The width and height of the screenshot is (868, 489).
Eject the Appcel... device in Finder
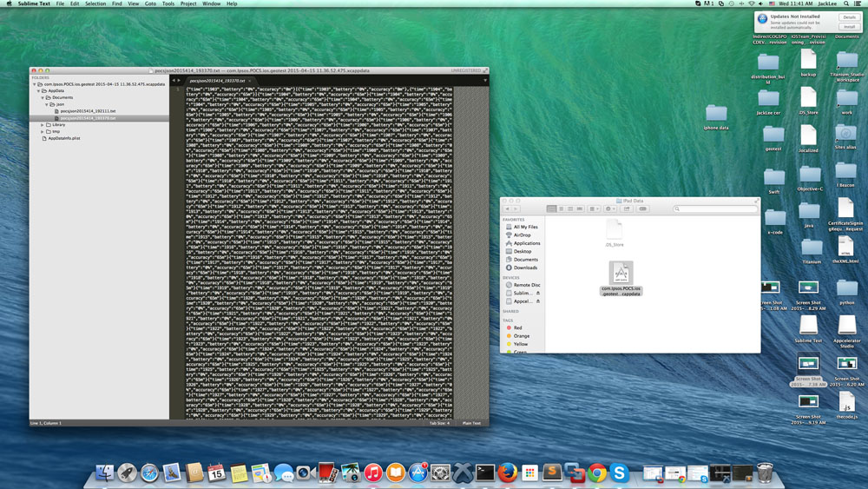point(537,301)
